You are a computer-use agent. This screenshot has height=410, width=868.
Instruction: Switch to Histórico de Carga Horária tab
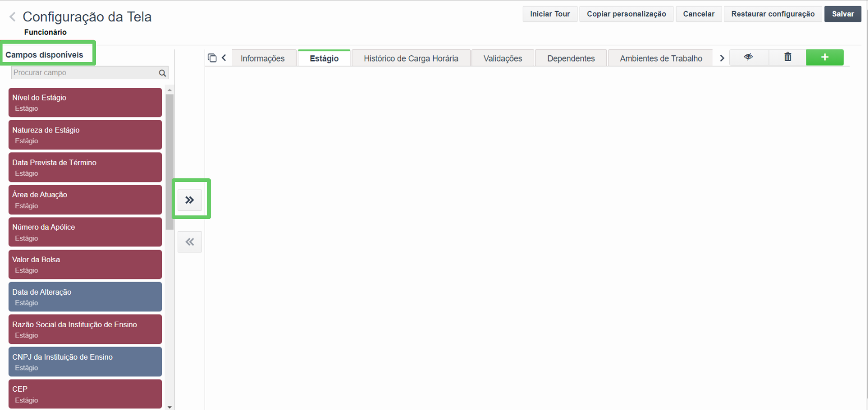[x=411, y=58]
